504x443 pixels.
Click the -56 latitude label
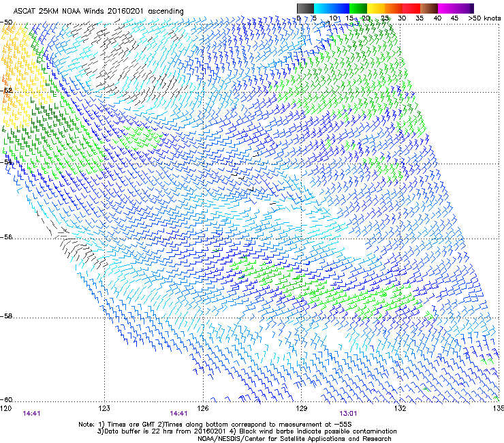[6, 237]
